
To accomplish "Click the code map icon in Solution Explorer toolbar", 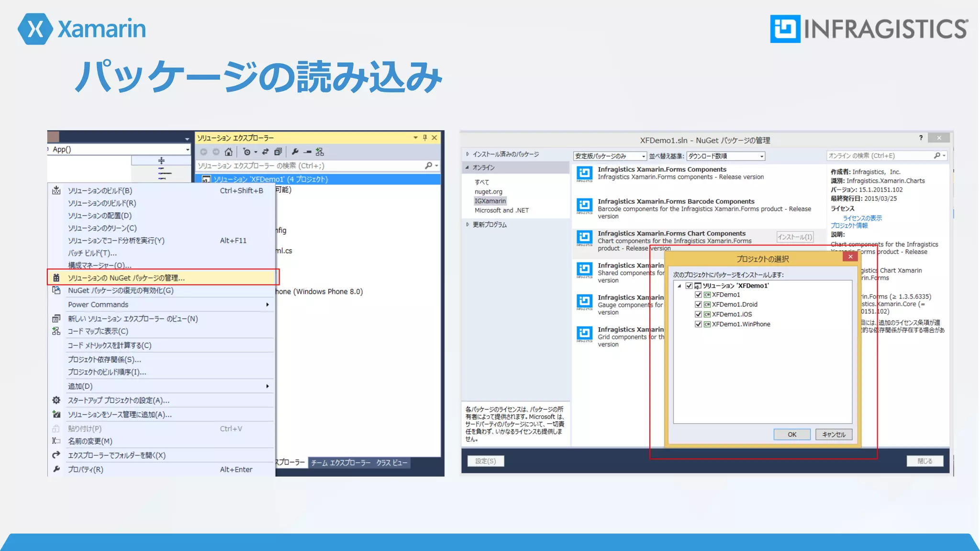I will pos(320,152).
